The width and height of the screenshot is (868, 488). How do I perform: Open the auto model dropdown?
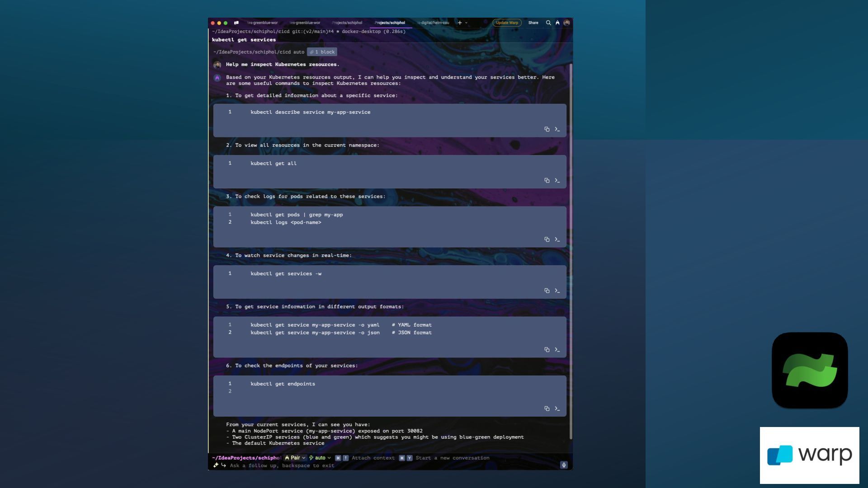pyautogui.click(x=320, y=458)
